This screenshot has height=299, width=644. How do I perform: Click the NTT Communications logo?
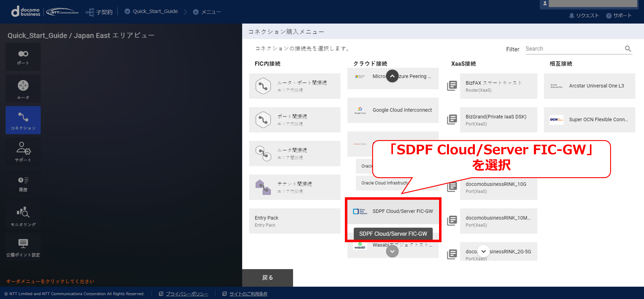pyautogui.click(x=62, y=12)
